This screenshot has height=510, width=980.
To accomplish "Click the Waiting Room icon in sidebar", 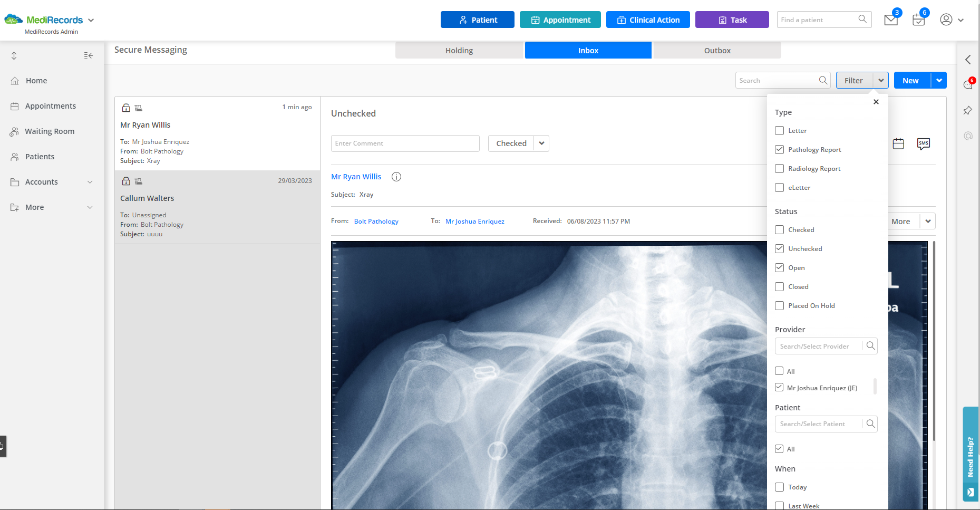I will (14, 131).
